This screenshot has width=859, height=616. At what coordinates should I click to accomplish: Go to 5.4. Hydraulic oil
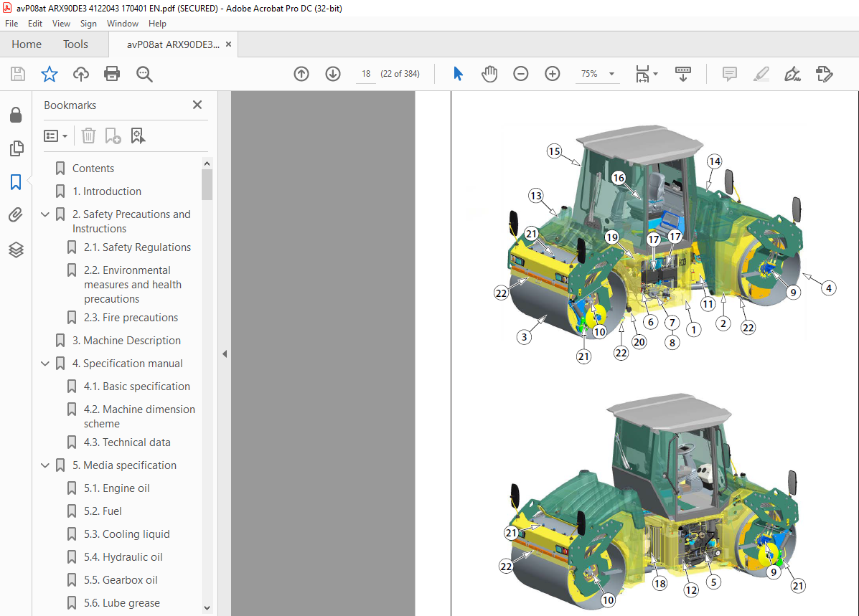[x=123, y=557]
